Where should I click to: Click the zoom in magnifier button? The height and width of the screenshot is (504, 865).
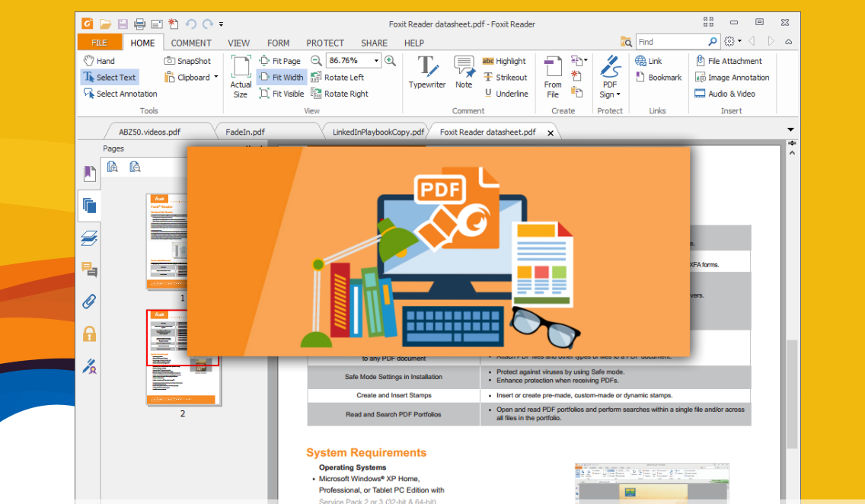[390, 61]
